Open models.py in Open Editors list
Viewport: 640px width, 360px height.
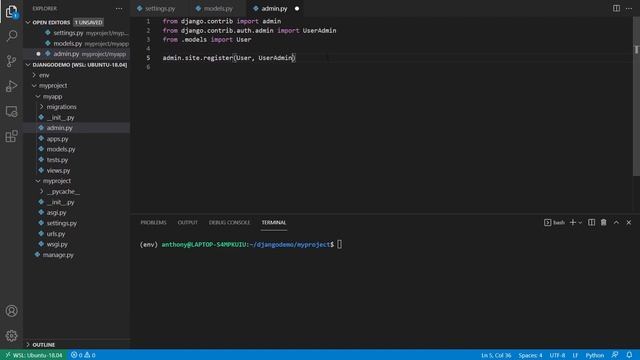coord(77,44)
